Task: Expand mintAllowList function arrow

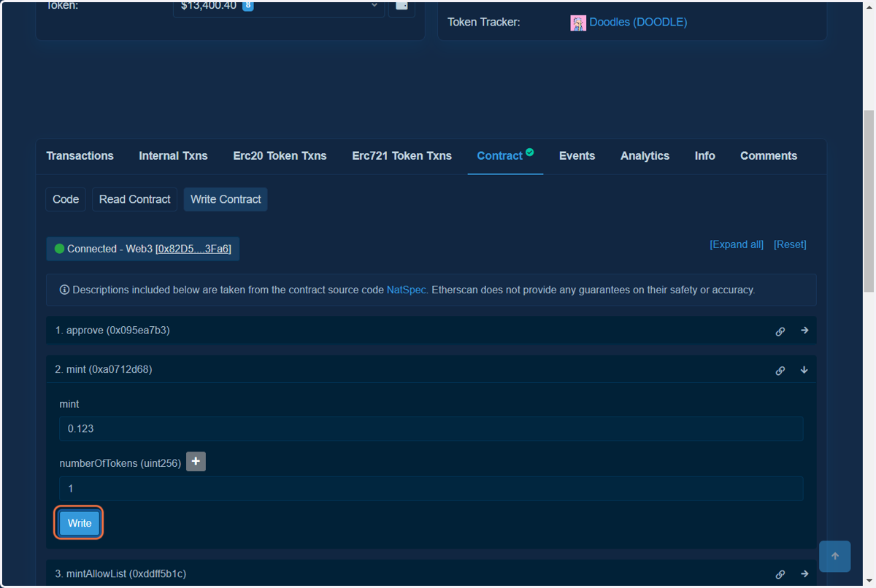Action: click(x=804, y=574)
